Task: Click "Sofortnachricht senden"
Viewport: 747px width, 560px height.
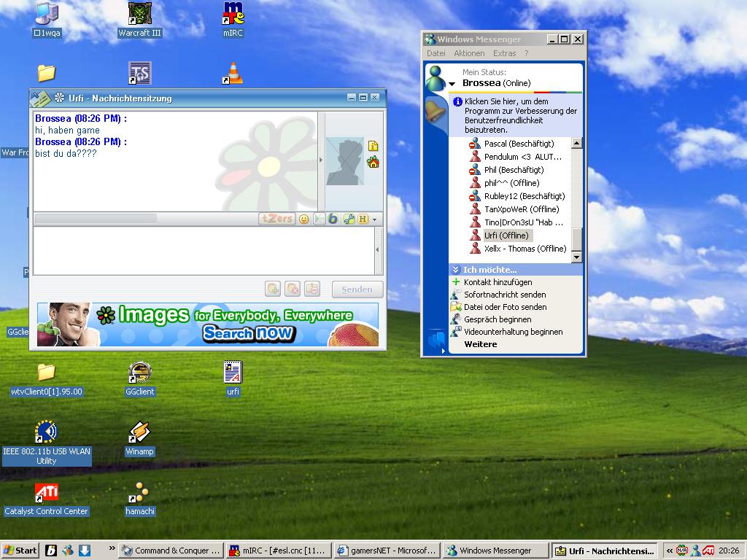Action: coord(505,295)
